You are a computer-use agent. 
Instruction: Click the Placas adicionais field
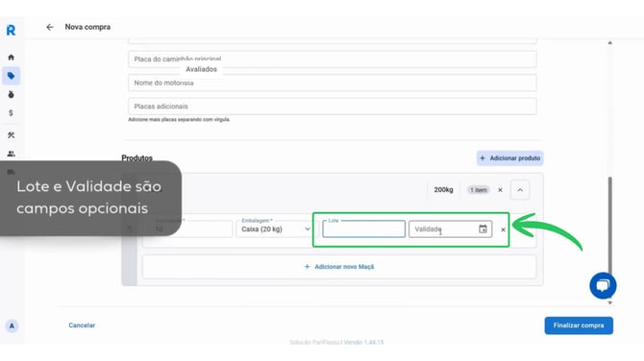[332, 107]
